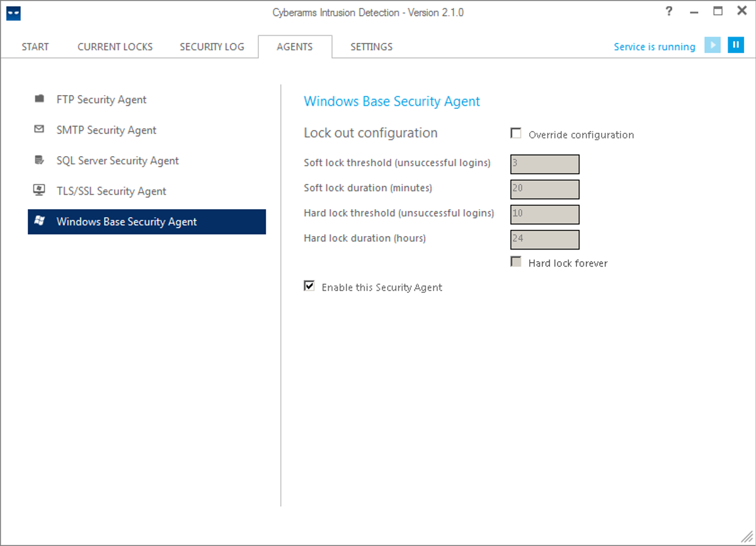
Task: Go to the SECURITY LOG tab
Action: point(212,47)
